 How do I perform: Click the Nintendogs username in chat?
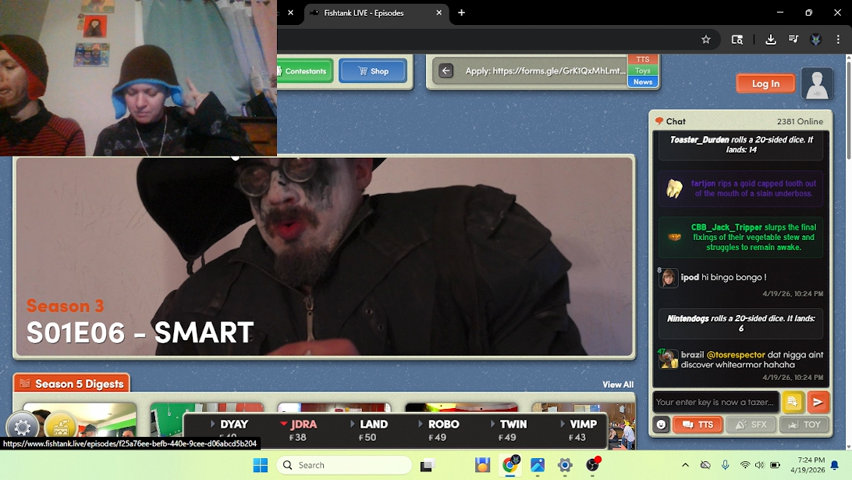[x=687, y=319]
